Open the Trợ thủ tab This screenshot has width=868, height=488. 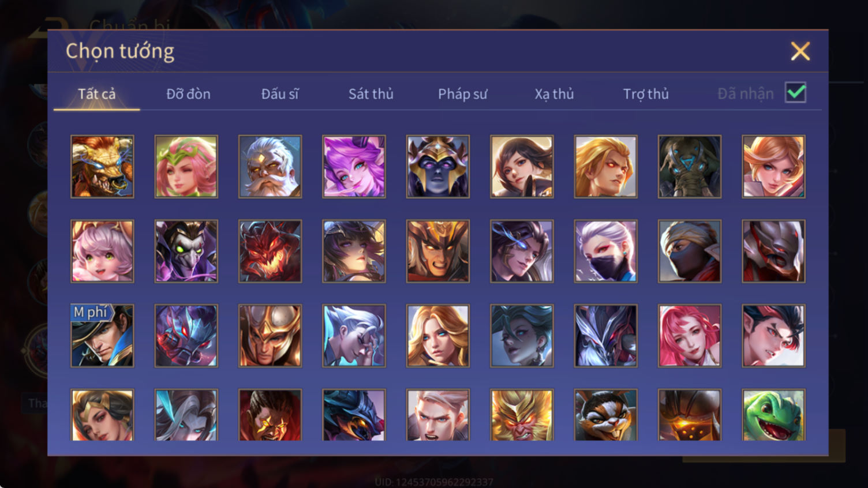(x=646, y=93)
